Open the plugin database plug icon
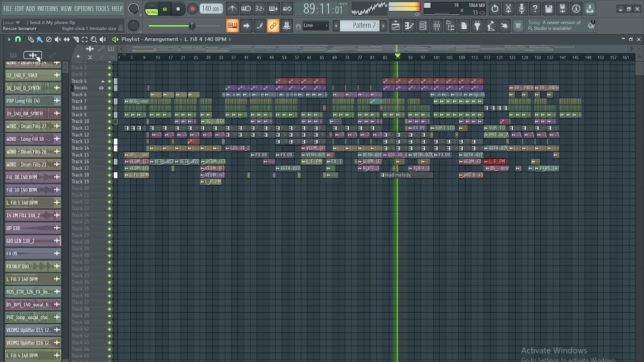This screenshot has height=362, width=644. pyautogui.click(x=477, y=26)
